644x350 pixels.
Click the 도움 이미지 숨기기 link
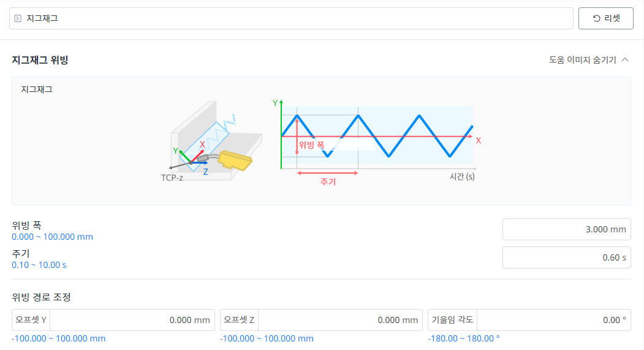pyautogui.click(x=583, y=60)
